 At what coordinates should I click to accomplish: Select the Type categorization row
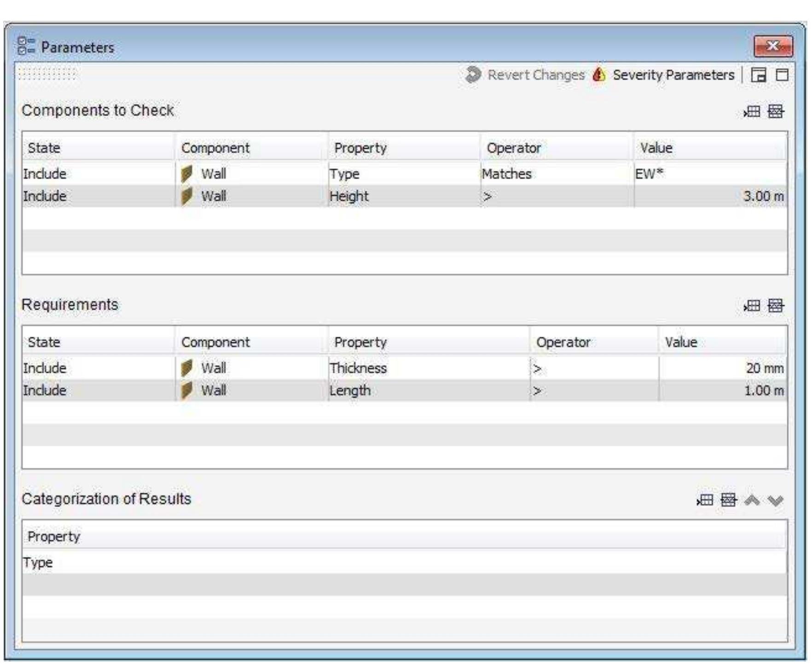[403, 563]
